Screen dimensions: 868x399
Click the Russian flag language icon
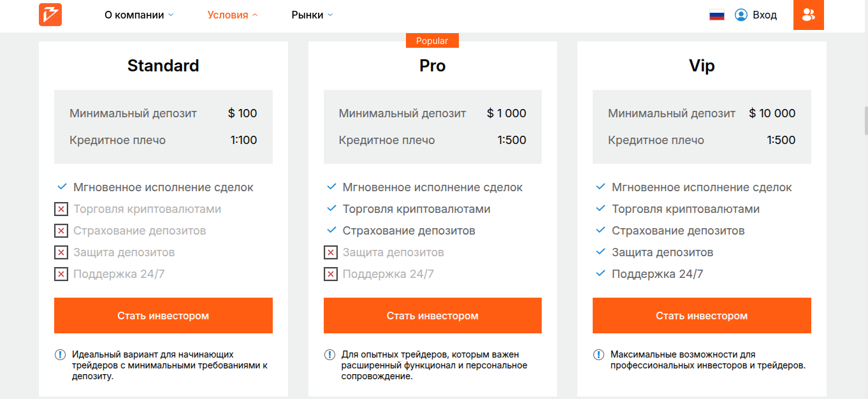(x=717, y=15)
